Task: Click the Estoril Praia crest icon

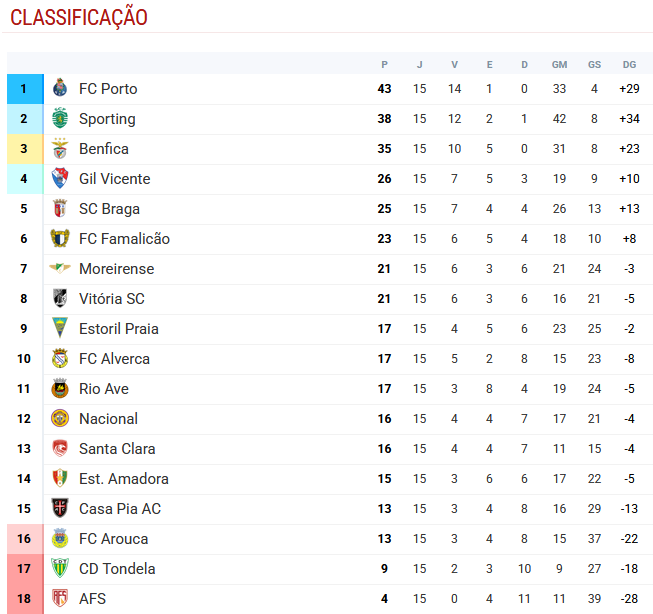Action: (60, 329)
